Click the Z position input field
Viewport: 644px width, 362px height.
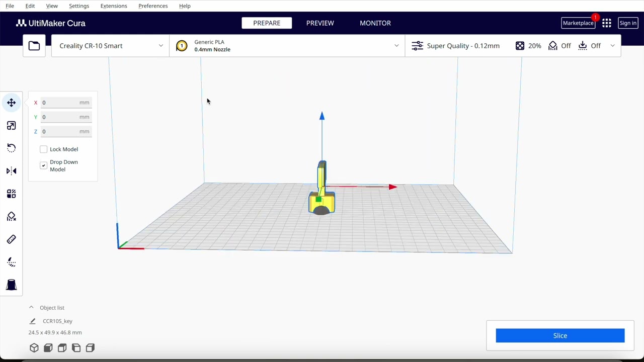pos(65,132)
